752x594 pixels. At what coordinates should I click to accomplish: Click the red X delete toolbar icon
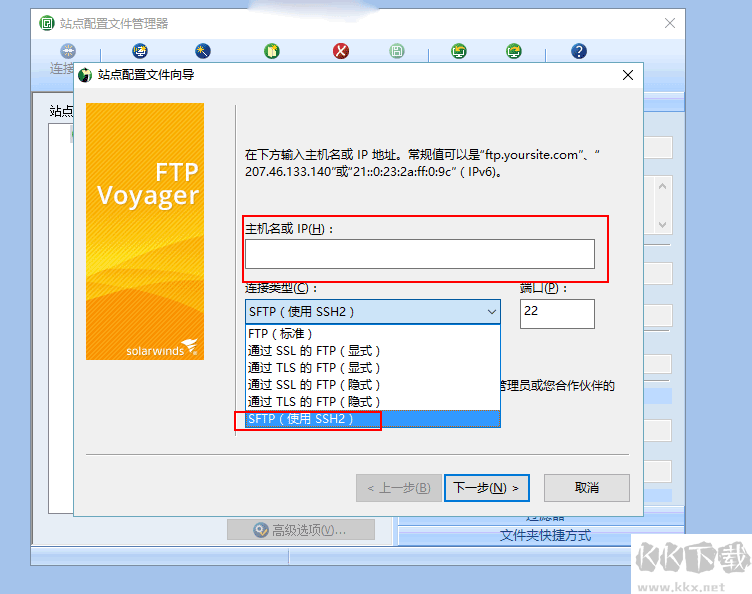click(x=341, y=51)
